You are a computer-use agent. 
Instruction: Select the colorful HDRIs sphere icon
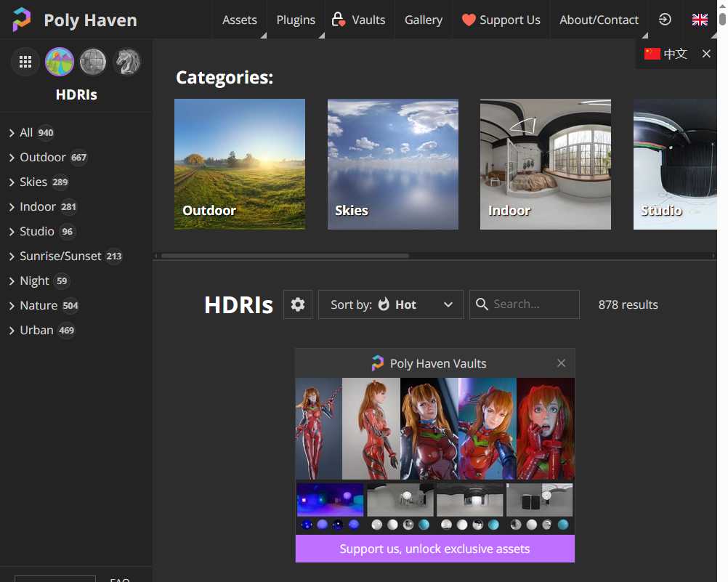59,62
